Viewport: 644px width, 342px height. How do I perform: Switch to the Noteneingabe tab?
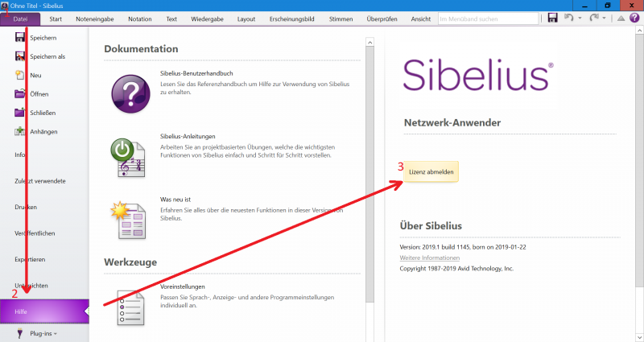pyautogui.click(x=95, y=19)
